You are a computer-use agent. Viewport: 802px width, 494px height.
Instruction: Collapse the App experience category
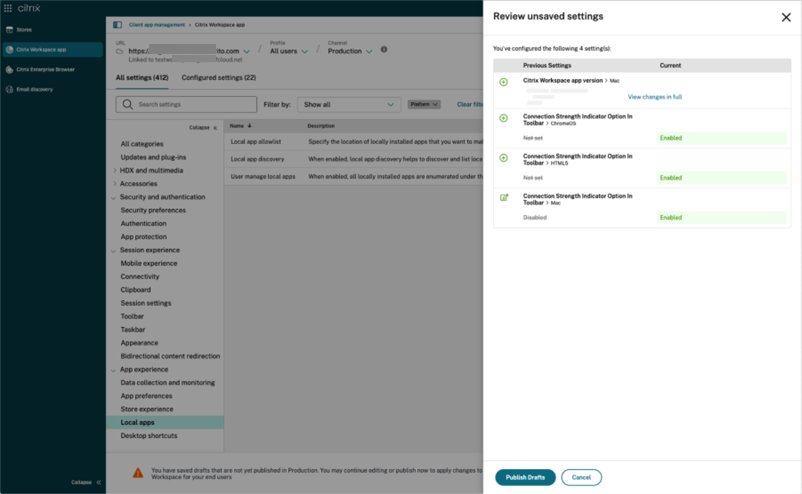coord(114,370)
